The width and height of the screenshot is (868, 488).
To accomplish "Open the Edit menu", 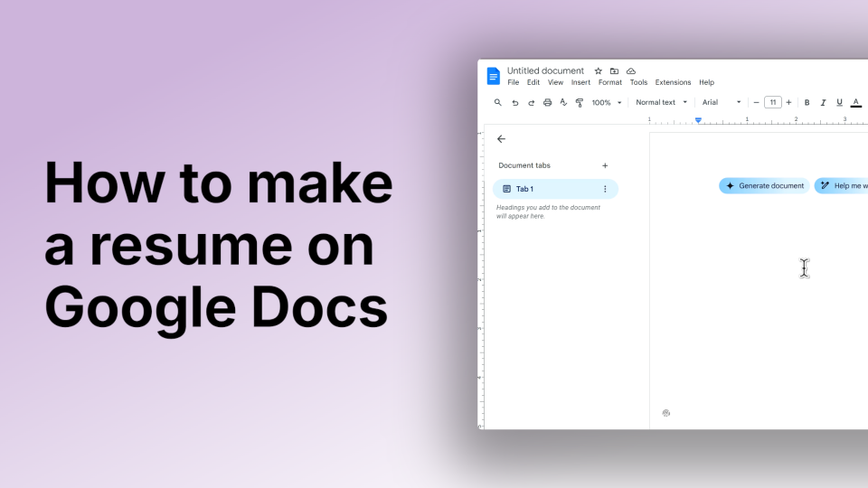I will [x=533, y=82].
